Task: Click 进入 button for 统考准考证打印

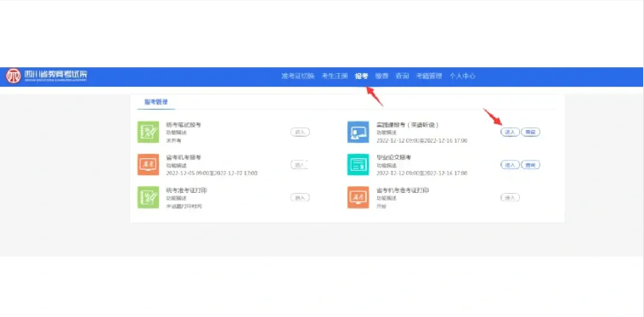Action: (x=300, y=197)
